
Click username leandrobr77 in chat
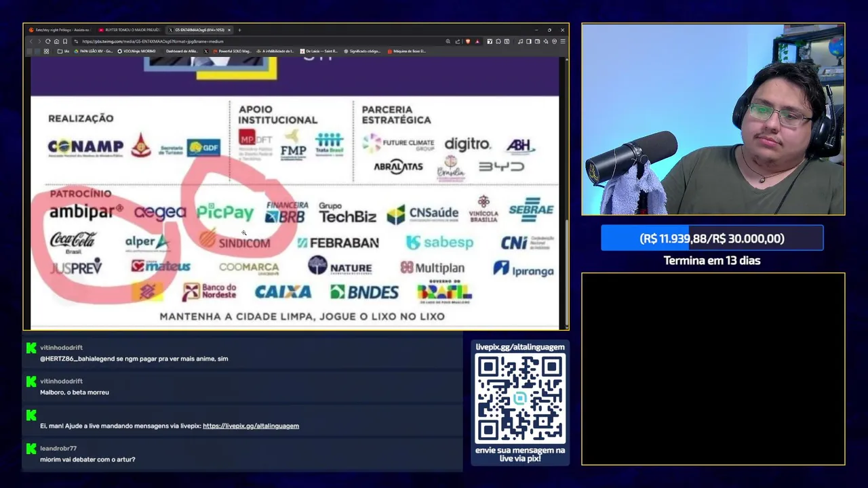[x=58, y=448]
